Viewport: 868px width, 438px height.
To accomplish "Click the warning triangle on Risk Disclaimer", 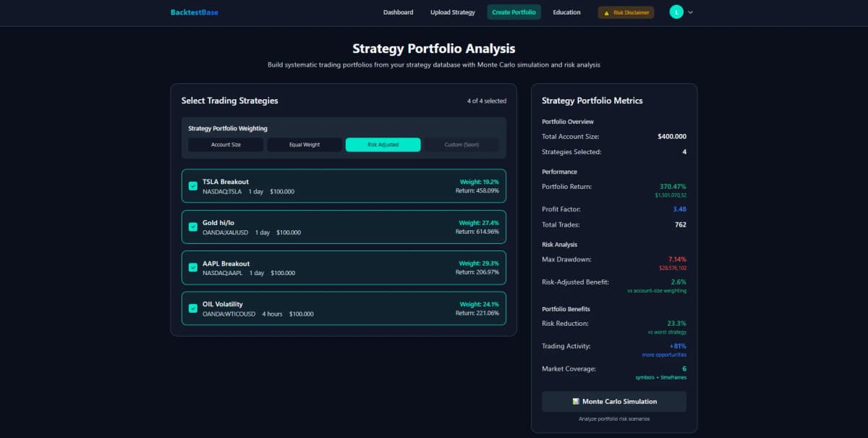I will click(607, 12).
